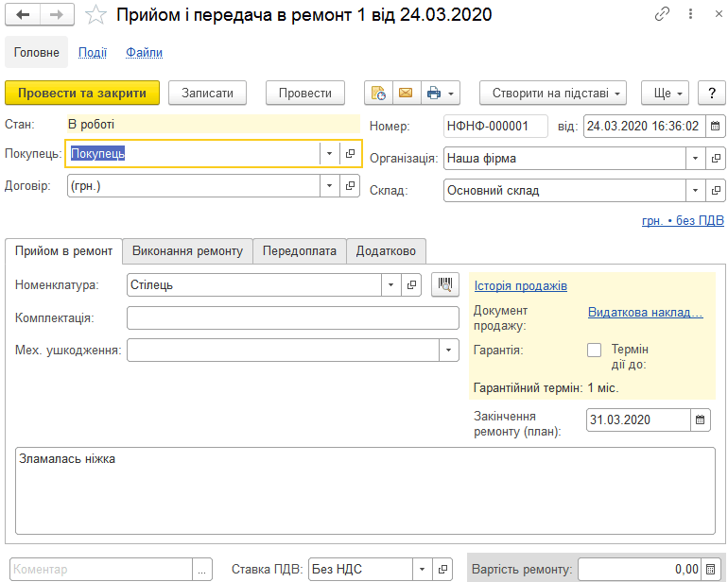728x582 pixels.
Task: Expand the Номенклатура dropdown list
Action: pos(391,285)
